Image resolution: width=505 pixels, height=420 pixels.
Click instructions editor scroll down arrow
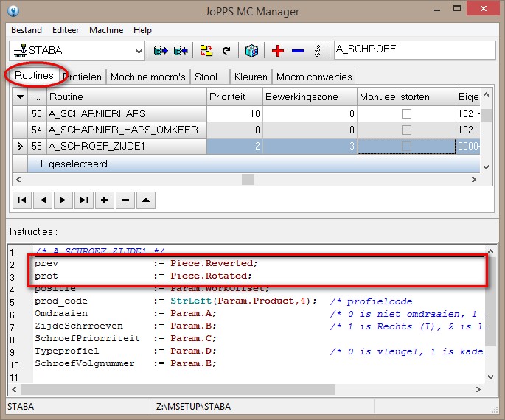tap(490, 377)
